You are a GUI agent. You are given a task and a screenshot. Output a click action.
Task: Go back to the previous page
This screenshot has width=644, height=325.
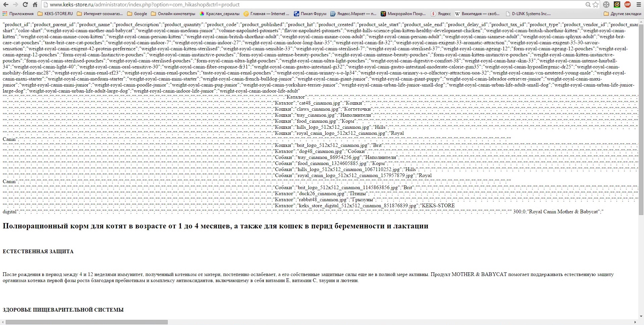tap(6, 5)
